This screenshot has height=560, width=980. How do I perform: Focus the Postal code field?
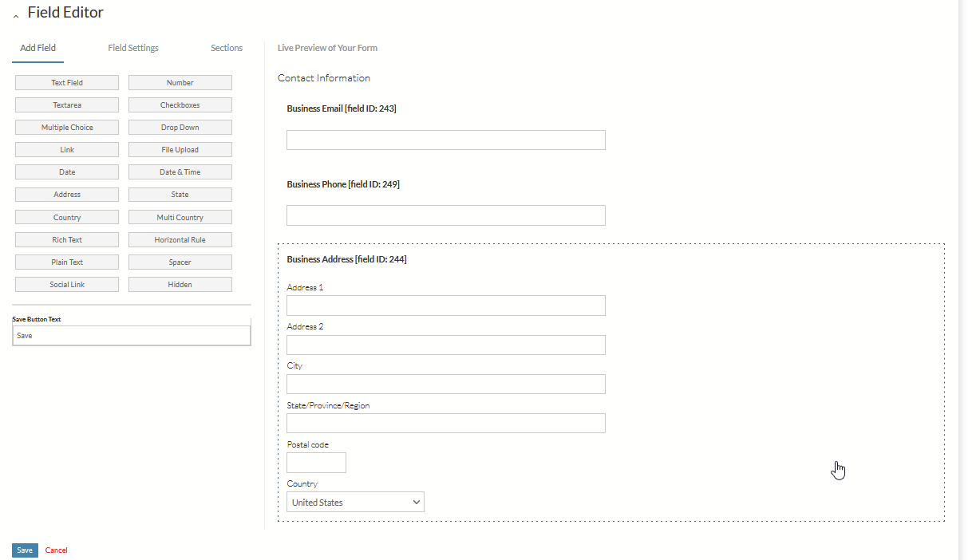(x=316, y=463)
